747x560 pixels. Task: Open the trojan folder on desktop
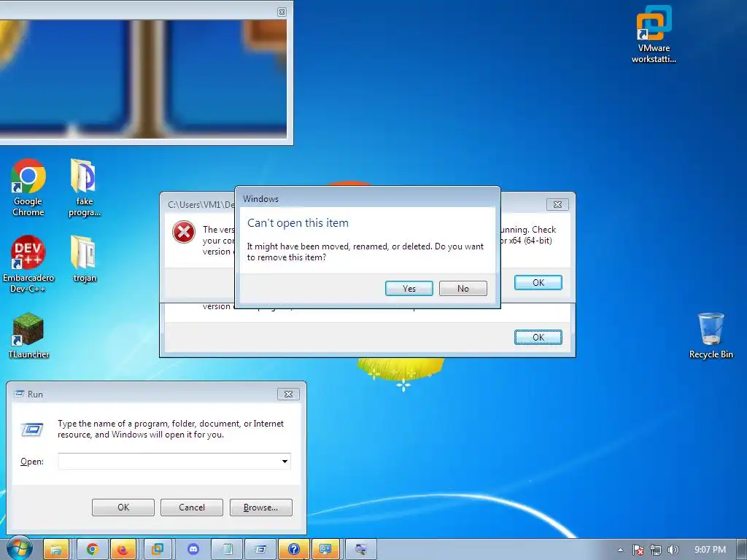click(85, 260)
